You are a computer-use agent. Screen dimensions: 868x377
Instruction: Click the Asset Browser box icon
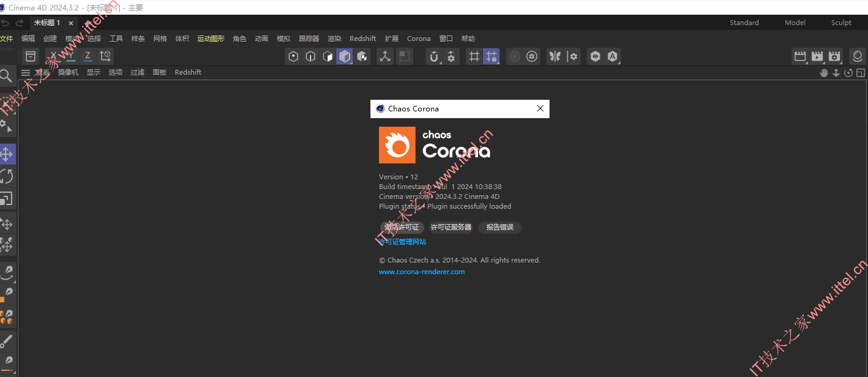click(31, 56)
